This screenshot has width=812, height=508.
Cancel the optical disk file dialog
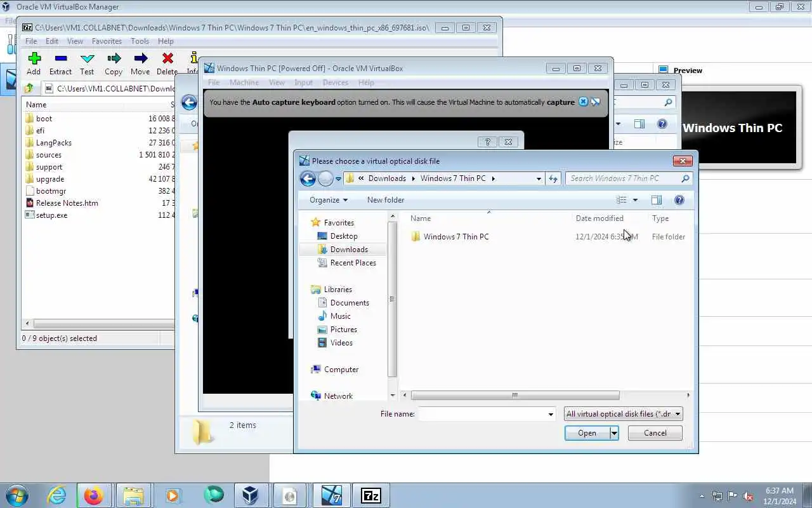655,433
